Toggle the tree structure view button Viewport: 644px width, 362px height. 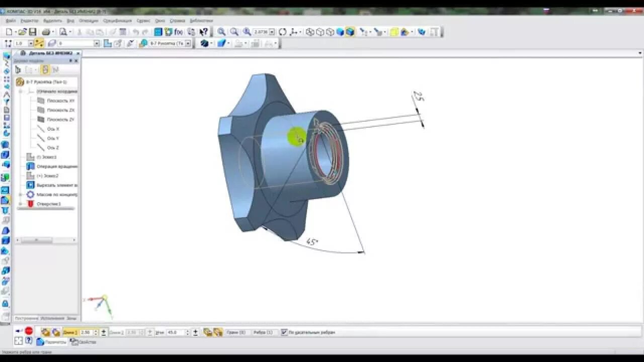[x=45, y=70]
